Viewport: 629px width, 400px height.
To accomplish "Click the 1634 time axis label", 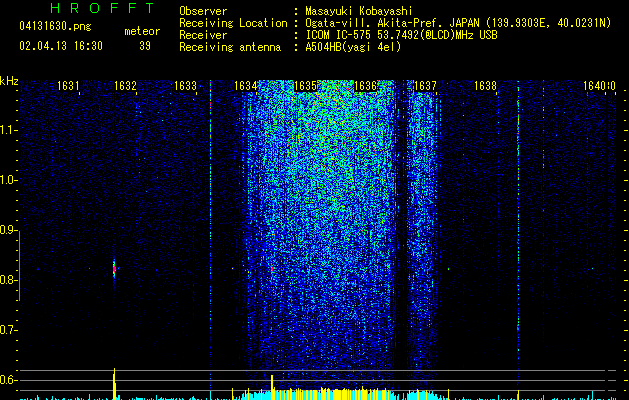I will [246, 86].
